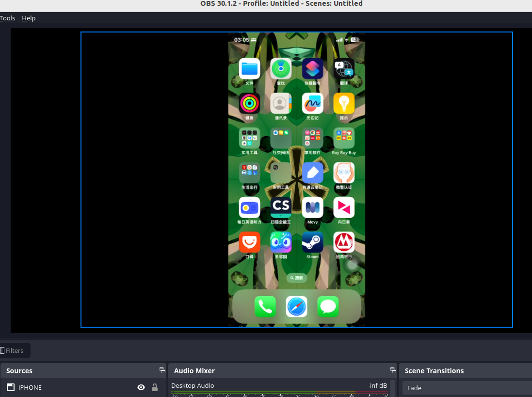
Task: Click the Fitness rings app icon
Action: point(249,103)
